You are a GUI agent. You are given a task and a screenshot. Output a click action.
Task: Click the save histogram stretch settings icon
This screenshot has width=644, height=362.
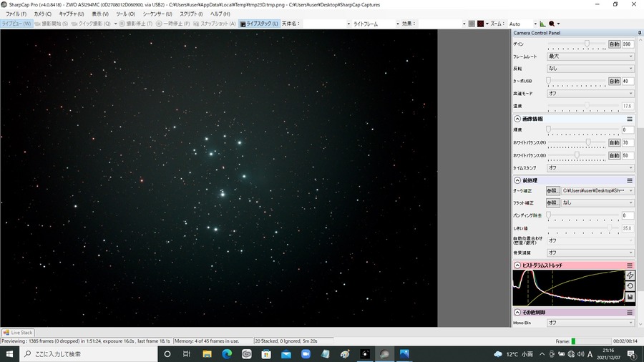point(630,296)
